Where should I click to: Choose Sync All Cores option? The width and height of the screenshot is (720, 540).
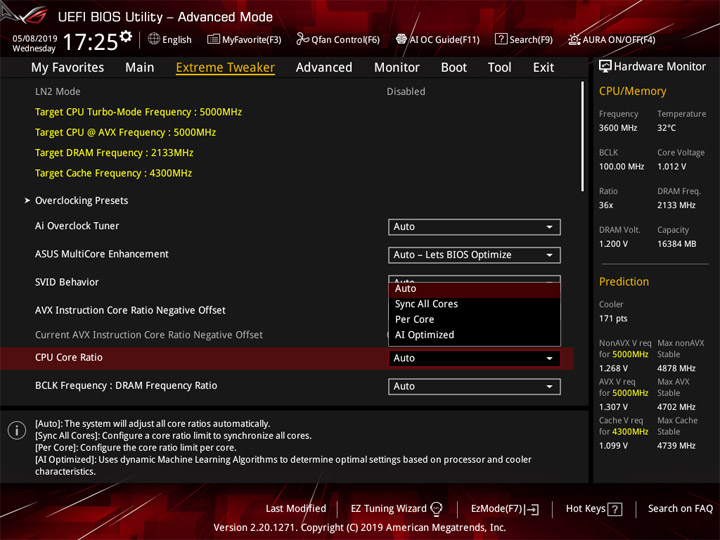point(474,304)
